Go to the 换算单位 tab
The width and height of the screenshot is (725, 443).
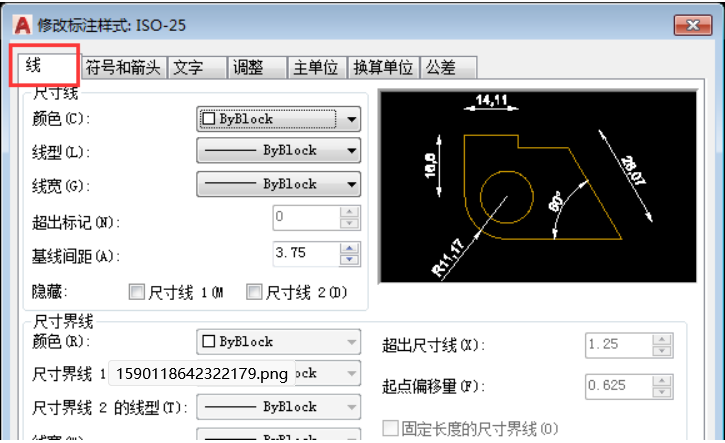click(x=382, y=68)
